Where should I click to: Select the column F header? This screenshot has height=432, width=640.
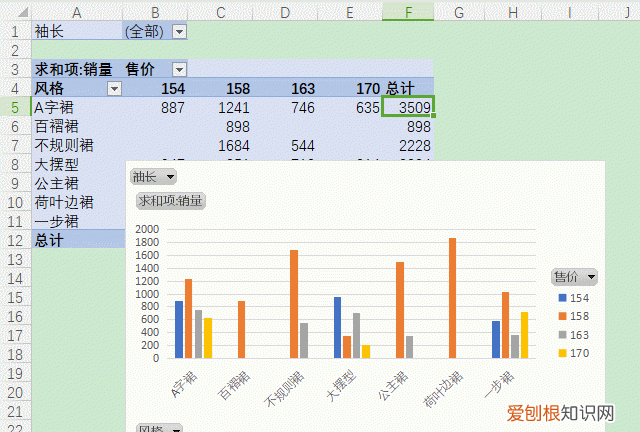coord(408,11)
